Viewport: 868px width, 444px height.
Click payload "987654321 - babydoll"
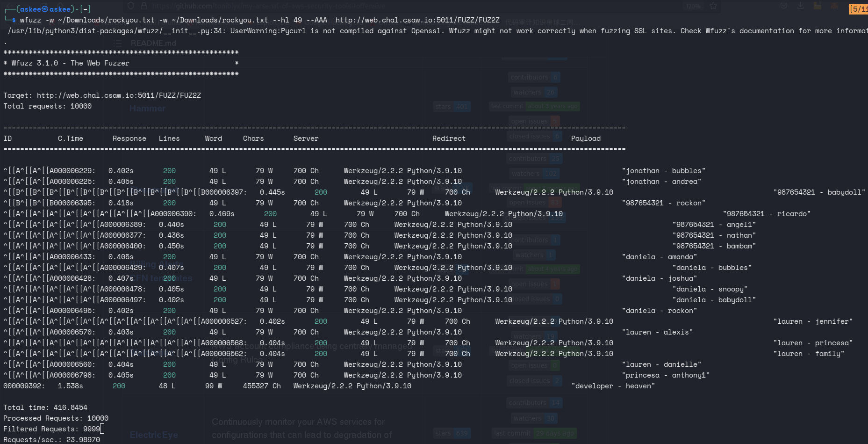pos(819,192)
